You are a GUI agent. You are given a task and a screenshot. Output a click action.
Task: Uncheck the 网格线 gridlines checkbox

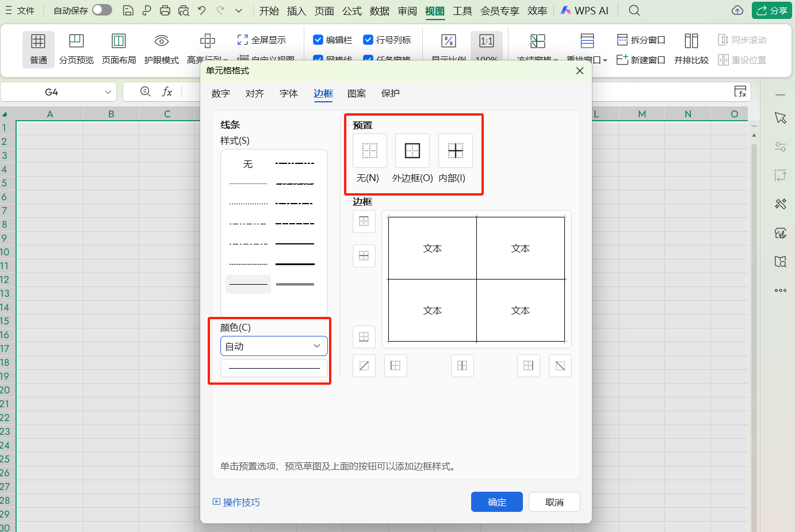pos(318,56)
